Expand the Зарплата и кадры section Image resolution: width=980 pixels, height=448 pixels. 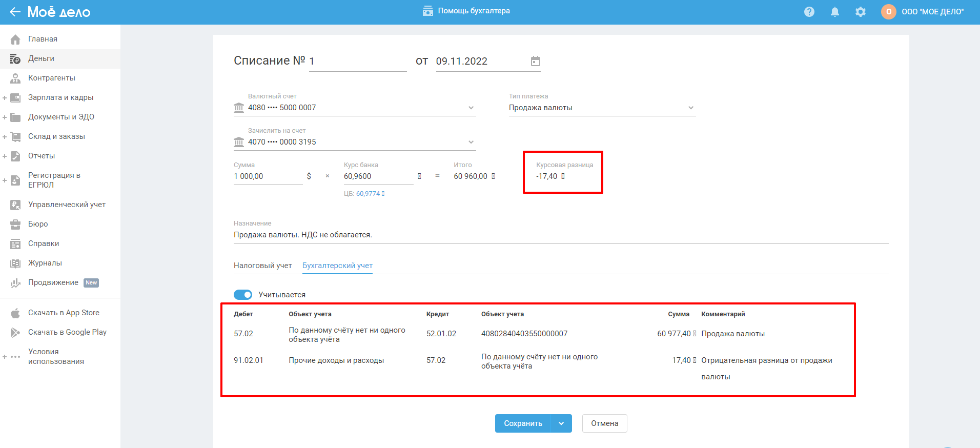(x=5, y=98)
